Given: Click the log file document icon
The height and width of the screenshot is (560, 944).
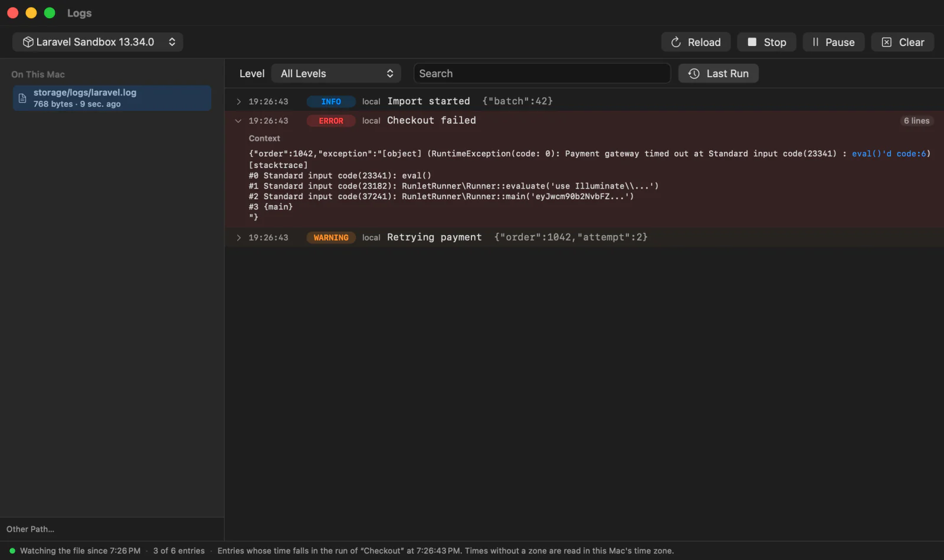Looking at the screenshot, I should pos(22,98).
